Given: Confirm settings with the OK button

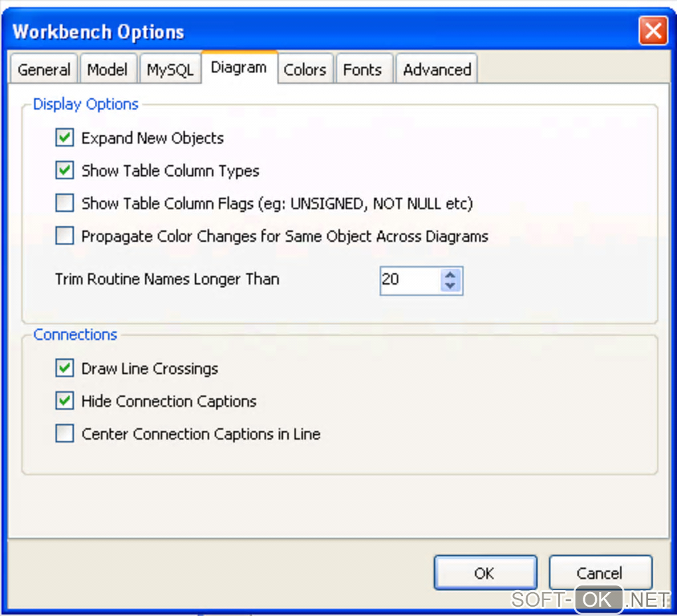Looking at the screenshot, I should tap(486, 572).
